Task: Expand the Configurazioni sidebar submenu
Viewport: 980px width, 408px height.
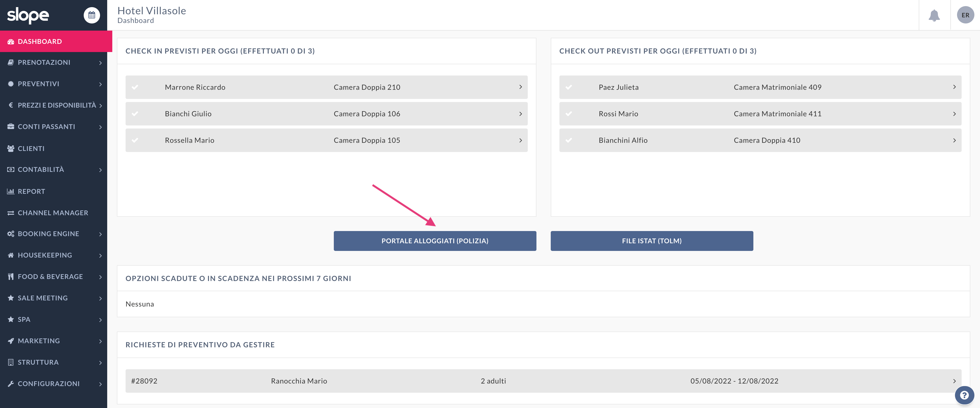Action: tap(101, 384)
